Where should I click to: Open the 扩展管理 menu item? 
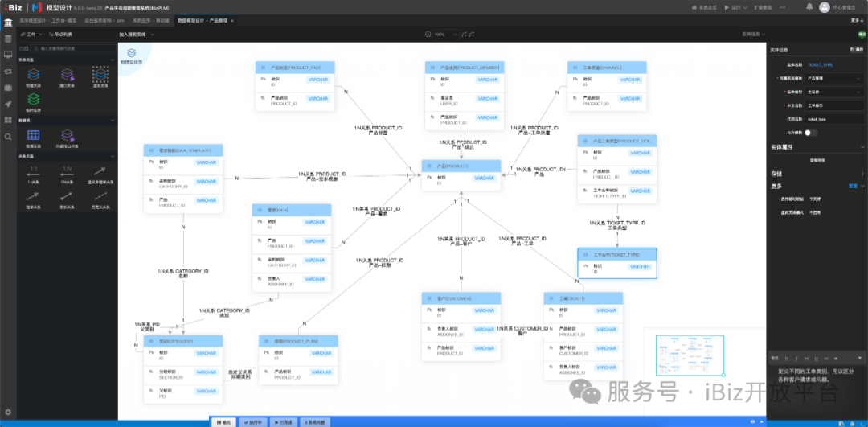tap(762, 8)
